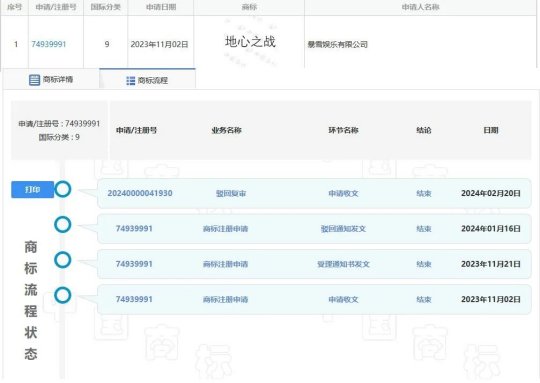Screen dimensions: 540x383
Task: Click flow number 20240000041930
Action: click(x=140, y=193)
